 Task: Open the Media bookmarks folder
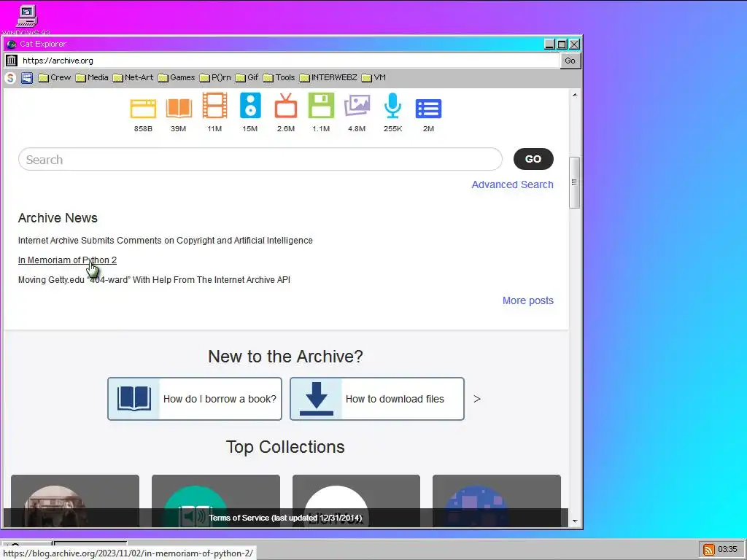point(92,77)
